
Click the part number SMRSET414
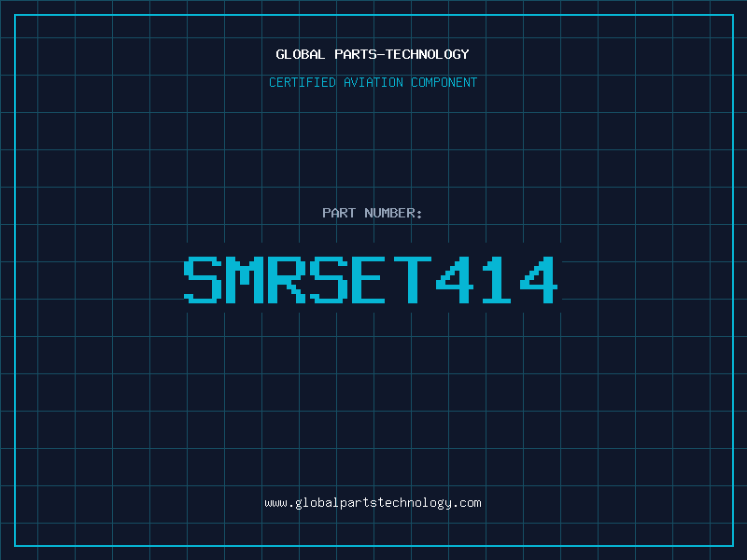(x=371, y=280)
